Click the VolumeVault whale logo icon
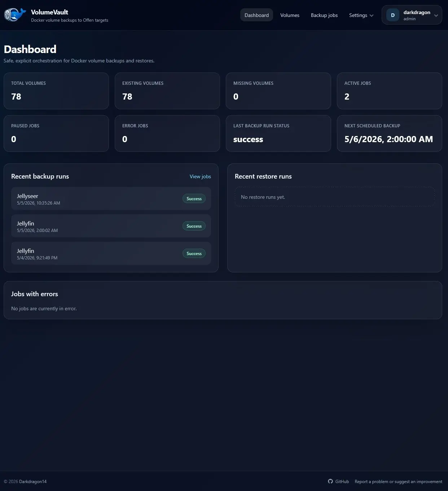 coord(15,15)
